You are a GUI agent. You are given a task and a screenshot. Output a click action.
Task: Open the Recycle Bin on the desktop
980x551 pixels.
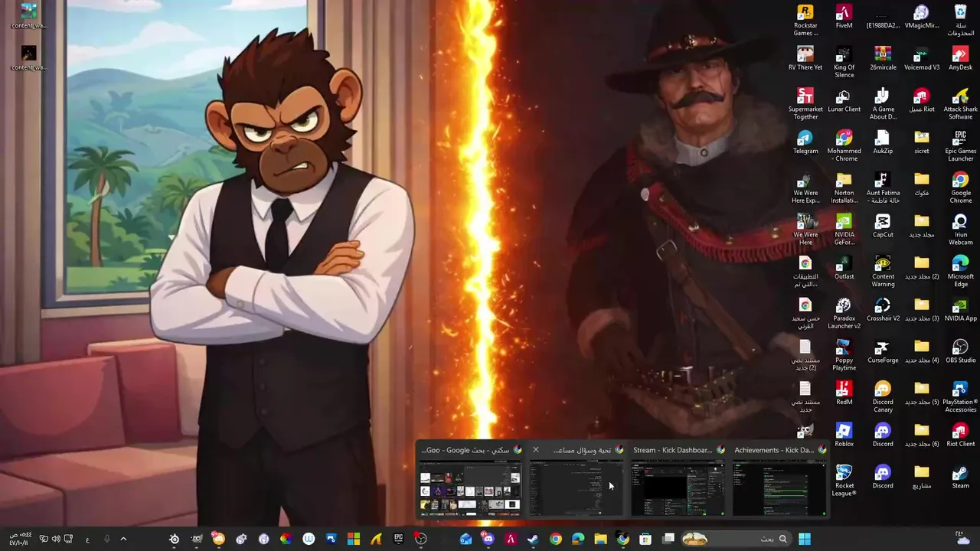point(960,21)
